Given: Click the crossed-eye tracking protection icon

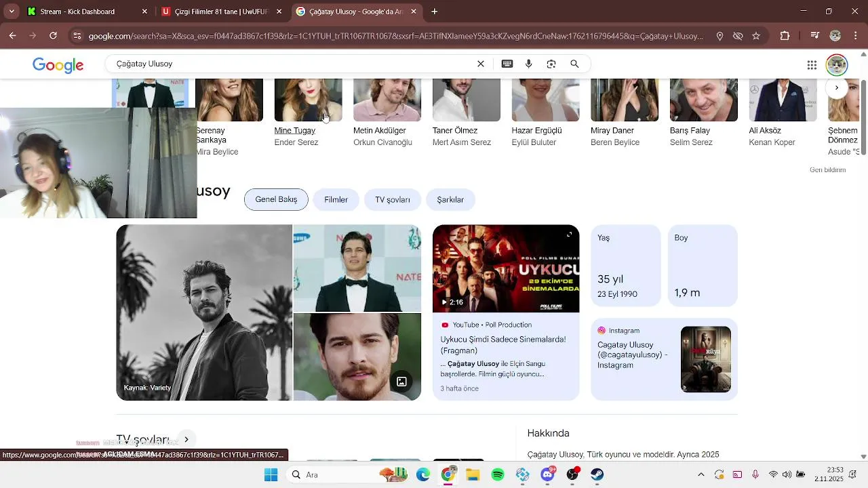Looking at the screenshot, I should [x=738, y=36].
